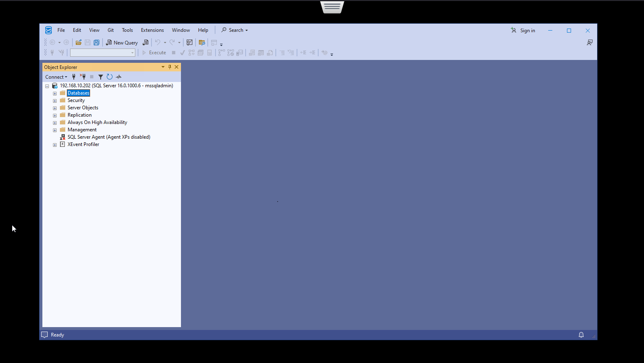Image resolution: width=644 pixels, height=363 pixels.
Task: Click the Refresh icon in Object Explorer
Action: point(110,77)
